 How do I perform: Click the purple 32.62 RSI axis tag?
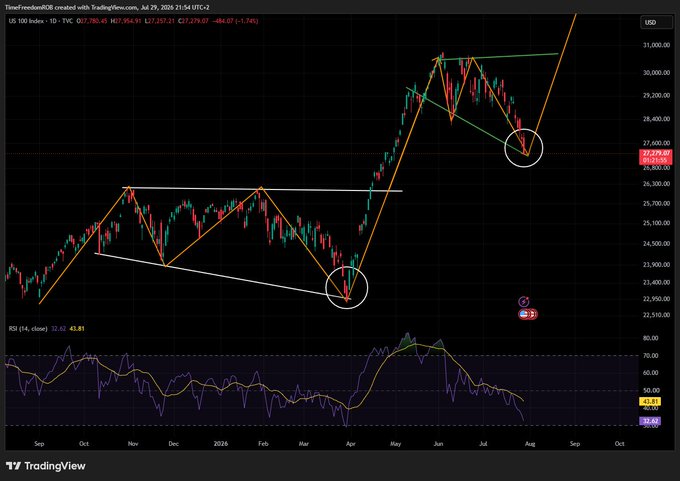[650, 421]
